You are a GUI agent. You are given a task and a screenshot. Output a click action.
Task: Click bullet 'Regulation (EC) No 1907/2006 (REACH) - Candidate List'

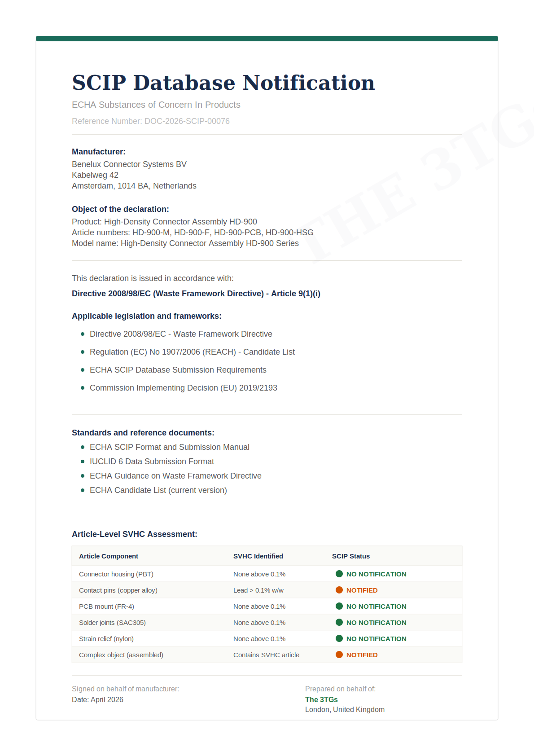click(x=192, y=352)
